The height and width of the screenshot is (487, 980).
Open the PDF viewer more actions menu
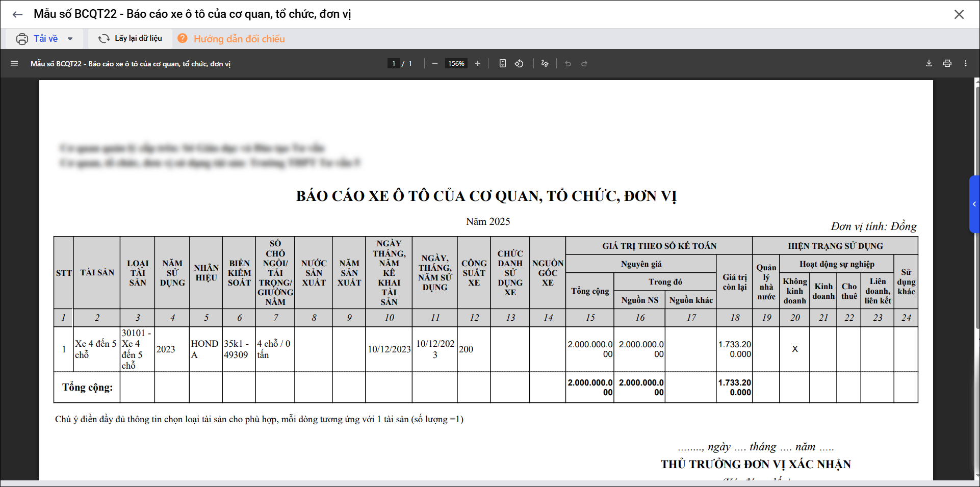coord(965,64)
